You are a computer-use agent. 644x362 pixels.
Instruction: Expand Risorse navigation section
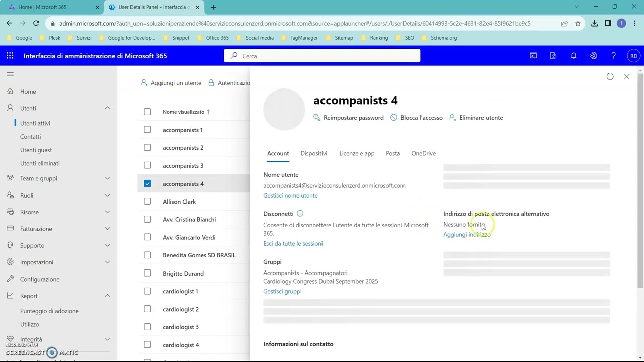pos(107,212)
